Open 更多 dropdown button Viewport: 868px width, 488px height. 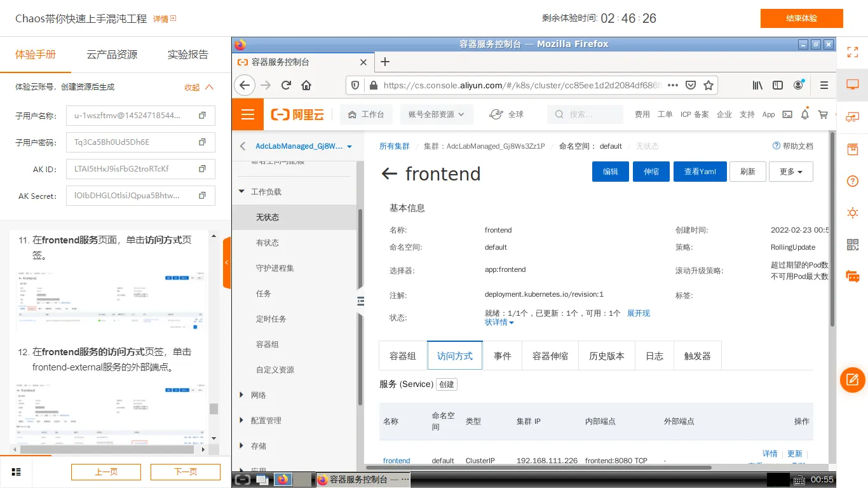tap(790, 172)
